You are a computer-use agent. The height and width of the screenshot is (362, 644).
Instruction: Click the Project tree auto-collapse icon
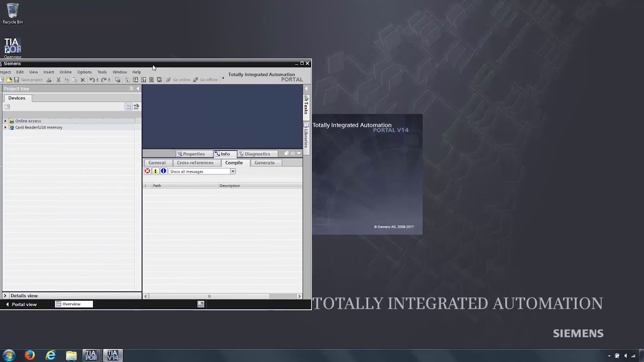point(131,88)
